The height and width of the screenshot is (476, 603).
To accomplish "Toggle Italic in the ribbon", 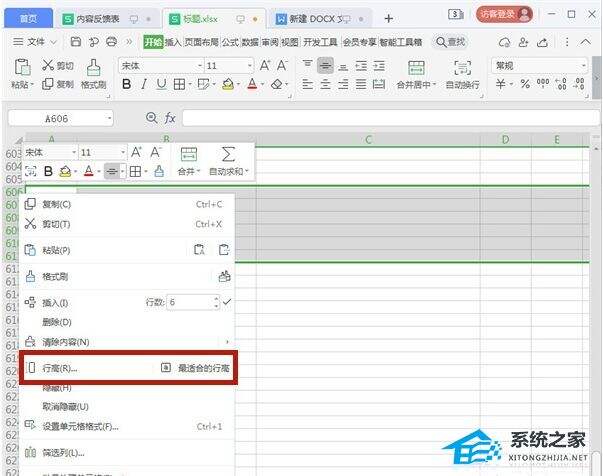I will [x=144, y=84].
